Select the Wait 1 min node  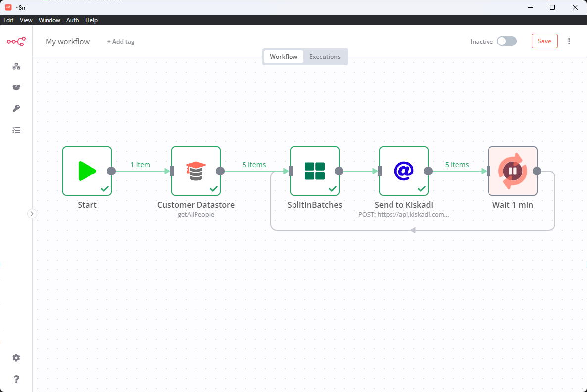(512, 171)
